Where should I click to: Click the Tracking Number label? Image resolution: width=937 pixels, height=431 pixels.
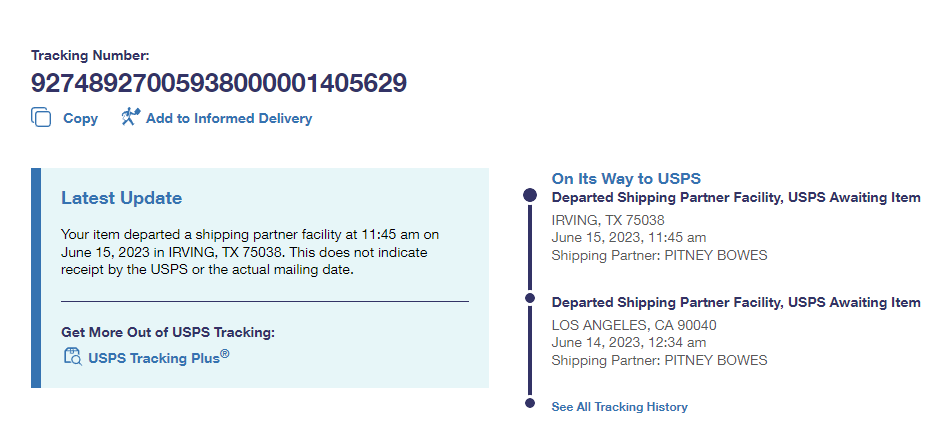click(x=90, y=56)
